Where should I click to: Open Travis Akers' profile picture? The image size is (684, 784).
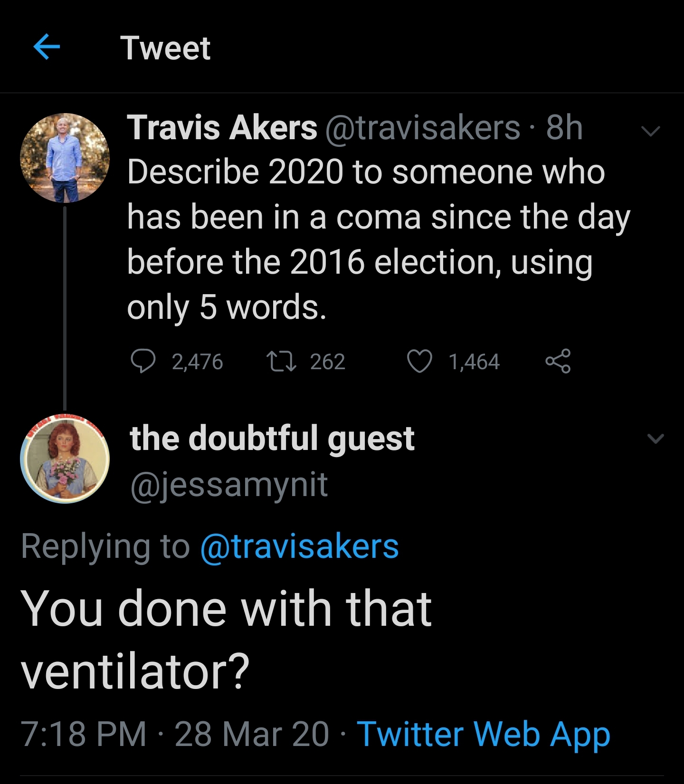[65, 158]
